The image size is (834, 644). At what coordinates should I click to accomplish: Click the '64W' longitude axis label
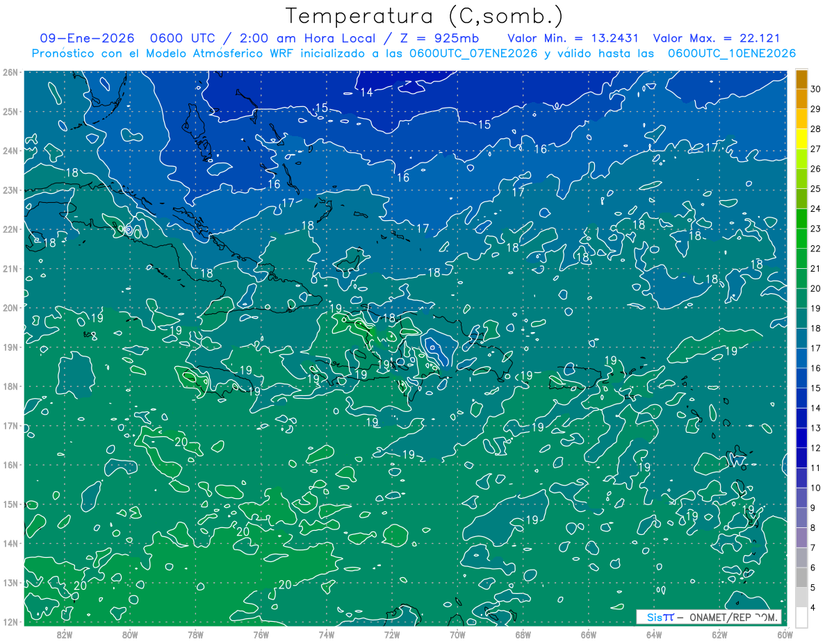point(653,634)
